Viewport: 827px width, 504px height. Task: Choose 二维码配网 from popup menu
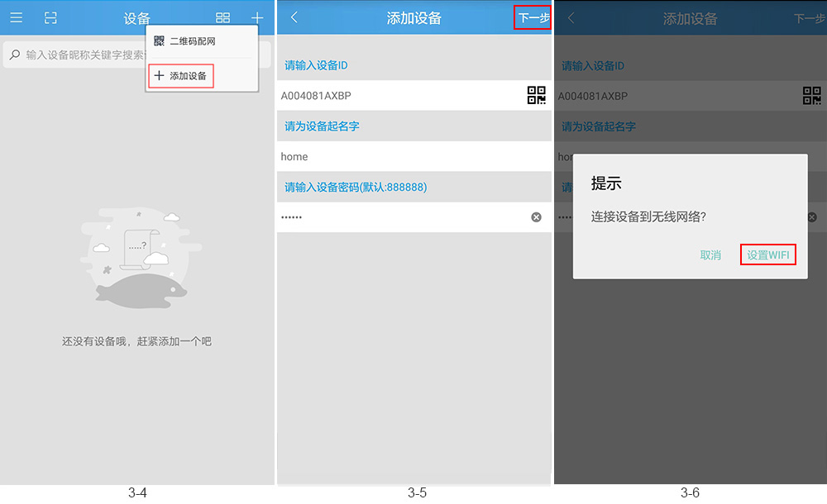pos(193,41)
